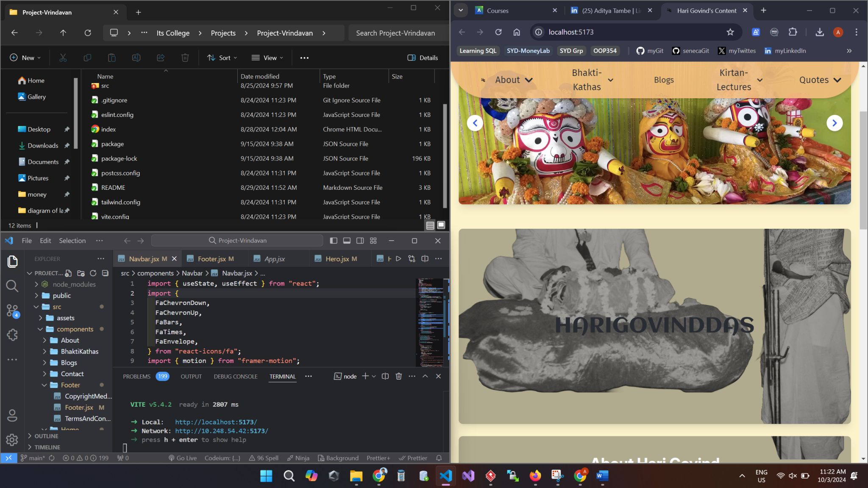Click the Search Project-Vrindavan field
The height and width of the screenshot is (488, 868).
tap(395, 33)
